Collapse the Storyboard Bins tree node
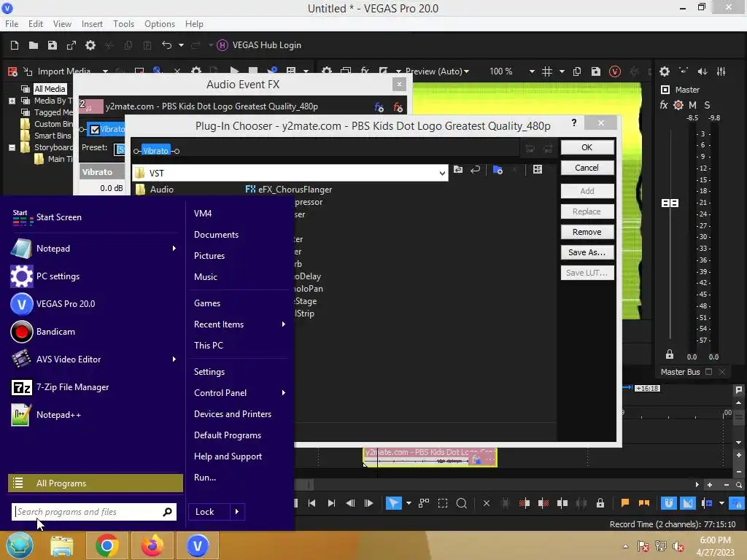747x560 pixels. (x=12, y=147)
